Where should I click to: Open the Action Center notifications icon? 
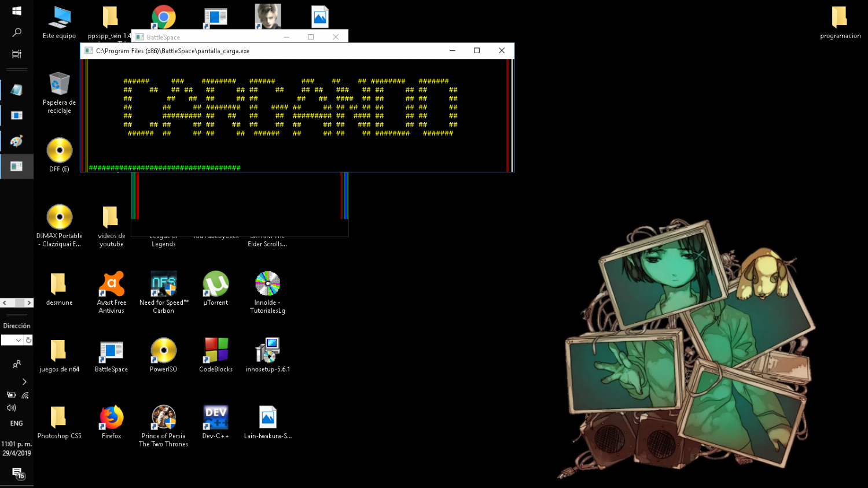coord(17,473)
